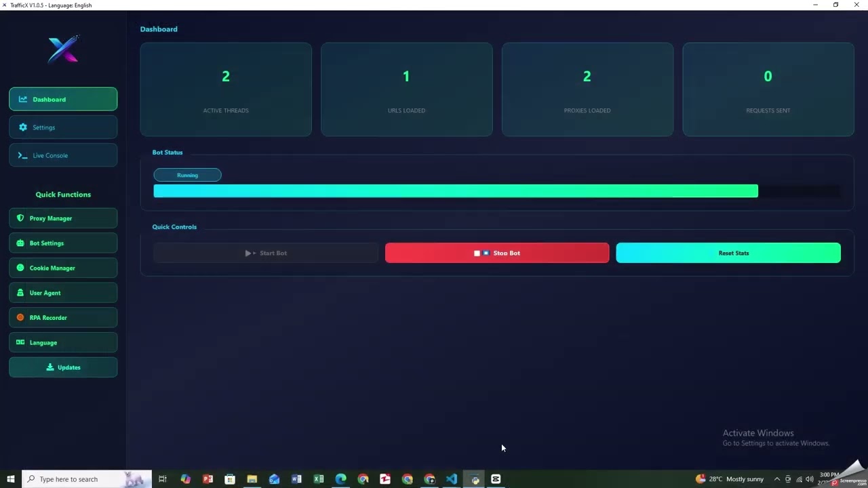Click the Active Threads card
The image size is (868, 488).
click(x=226, y=89)
